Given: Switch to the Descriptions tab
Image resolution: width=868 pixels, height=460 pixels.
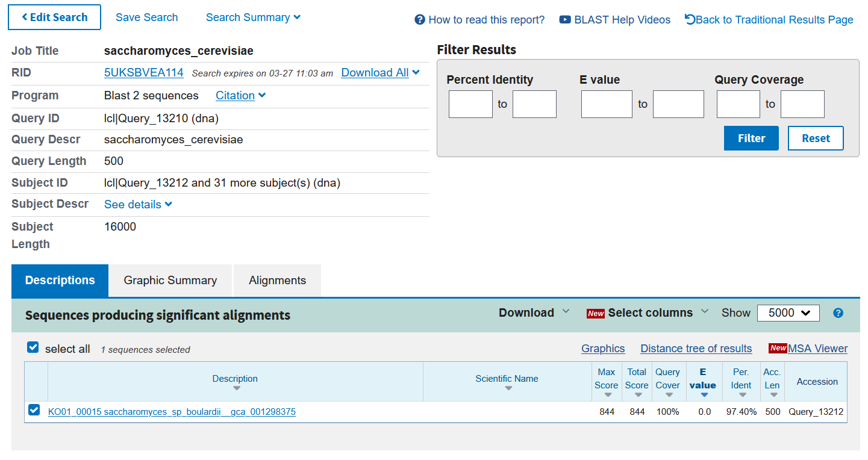Looking at the screenshot, I should point(60,281).
